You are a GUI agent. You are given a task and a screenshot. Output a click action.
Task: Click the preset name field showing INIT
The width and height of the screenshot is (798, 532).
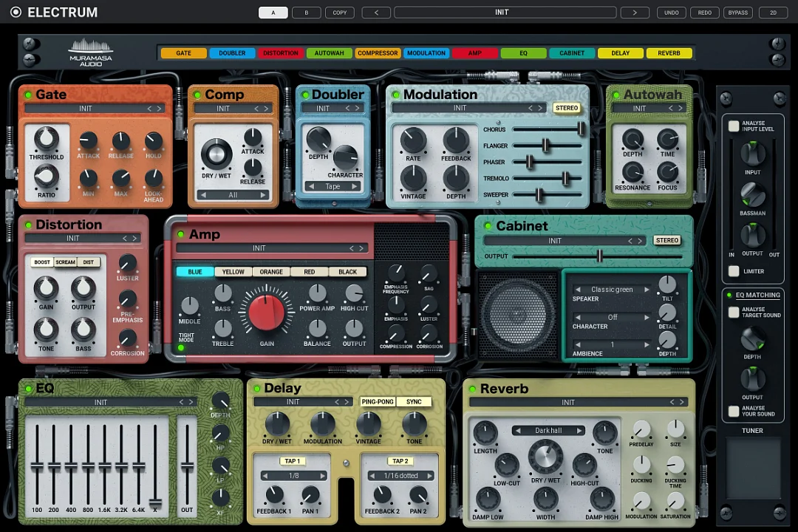502,12
